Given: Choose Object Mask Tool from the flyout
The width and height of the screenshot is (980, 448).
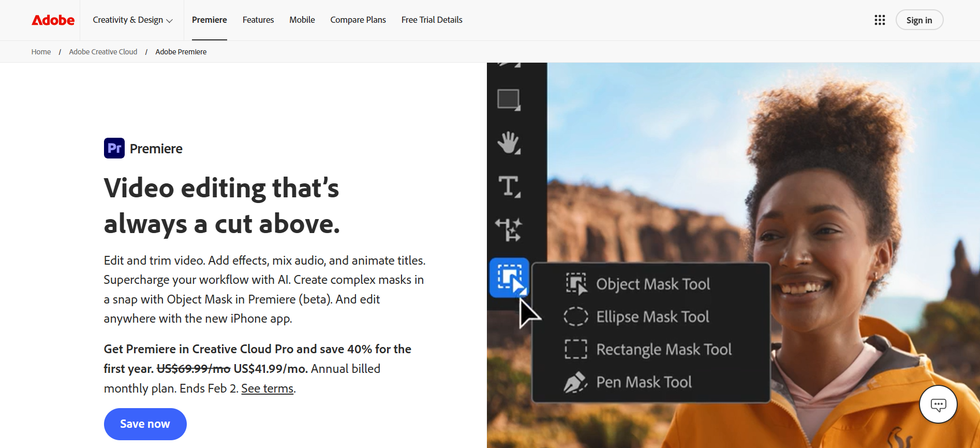Looking at the screenshot, I should coord(653,284).
